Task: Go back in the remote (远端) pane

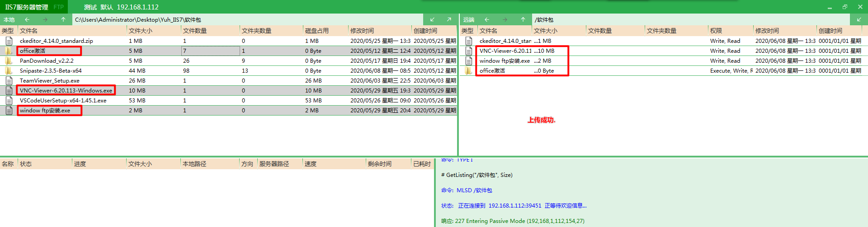Action: (487, 19)
